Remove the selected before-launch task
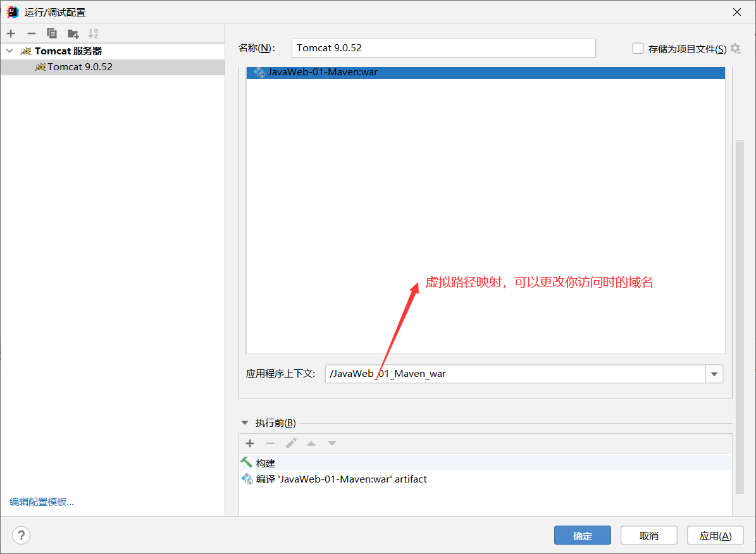The height and width of the screenshot is (554, 756). (270, 443)
